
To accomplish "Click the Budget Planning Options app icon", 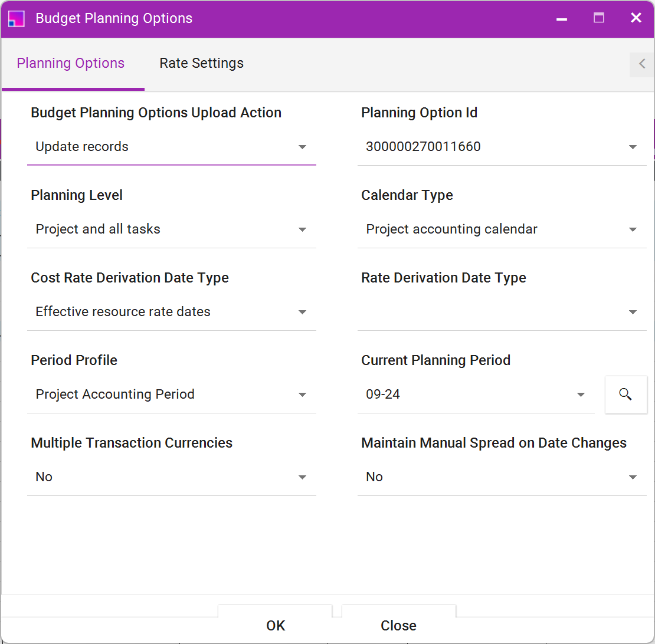I will [x=17, y=18].
